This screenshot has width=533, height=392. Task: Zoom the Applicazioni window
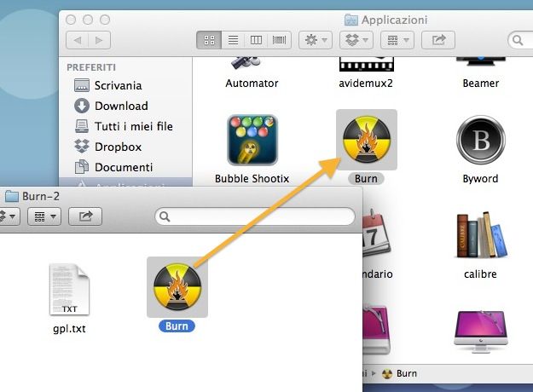(x=105, y=20)
